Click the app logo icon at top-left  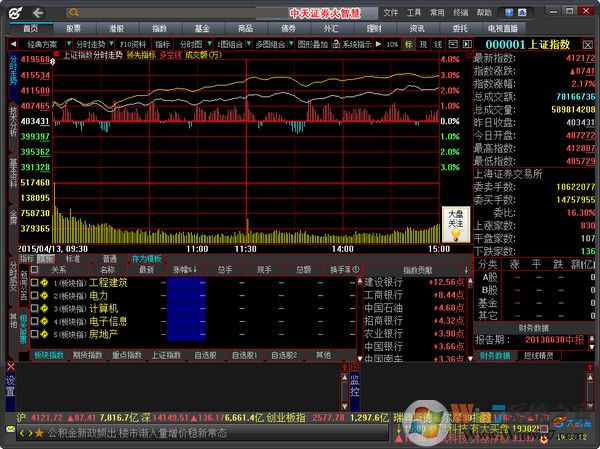[x=9, y=11]
